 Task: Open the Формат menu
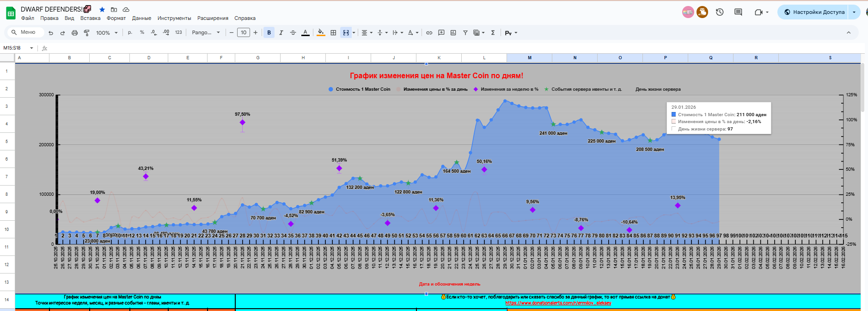coord(116,19)
